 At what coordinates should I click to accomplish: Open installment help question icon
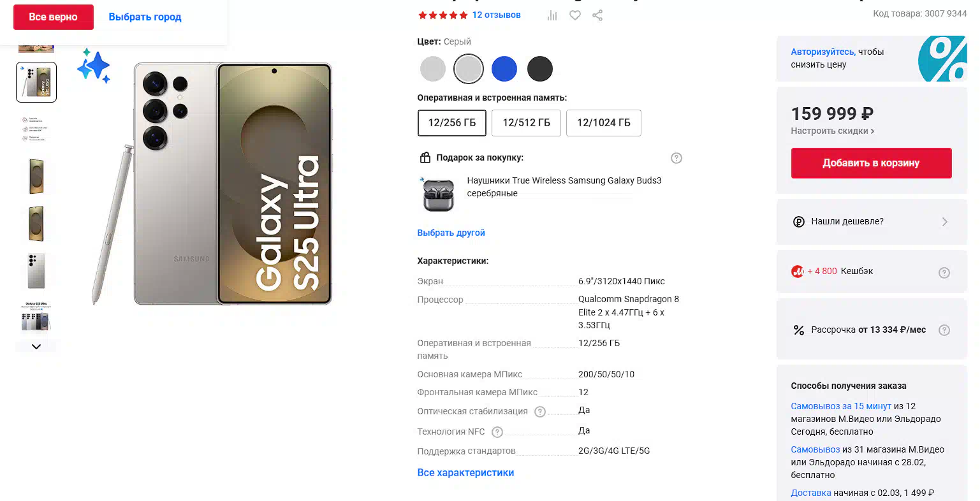click(944, 330)
